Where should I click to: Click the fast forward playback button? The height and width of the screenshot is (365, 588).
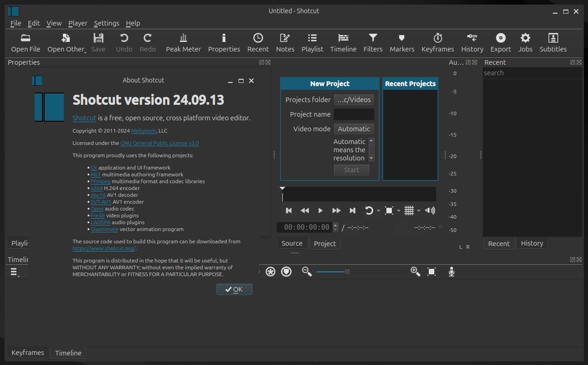point(337,211)
